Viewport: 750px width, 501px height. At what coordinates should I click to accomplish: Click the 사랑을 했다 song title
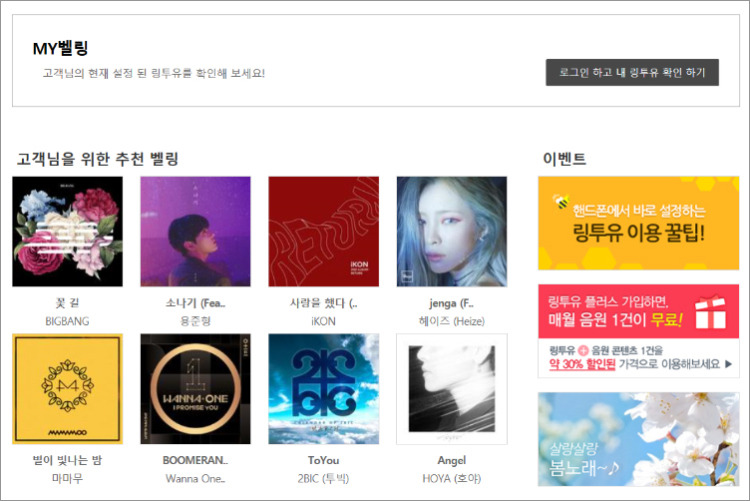pos(323,303)
